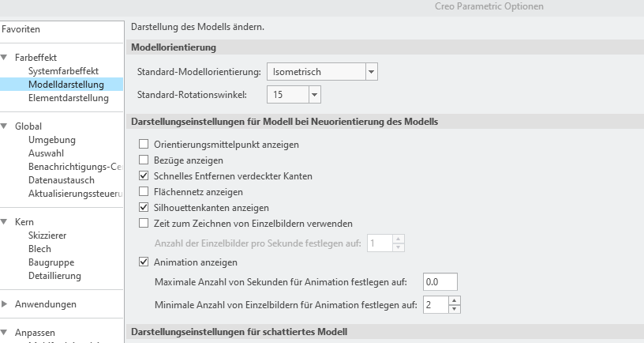Open the Standard-Rotationswinkel dropdown arrow

pos(315,95)
